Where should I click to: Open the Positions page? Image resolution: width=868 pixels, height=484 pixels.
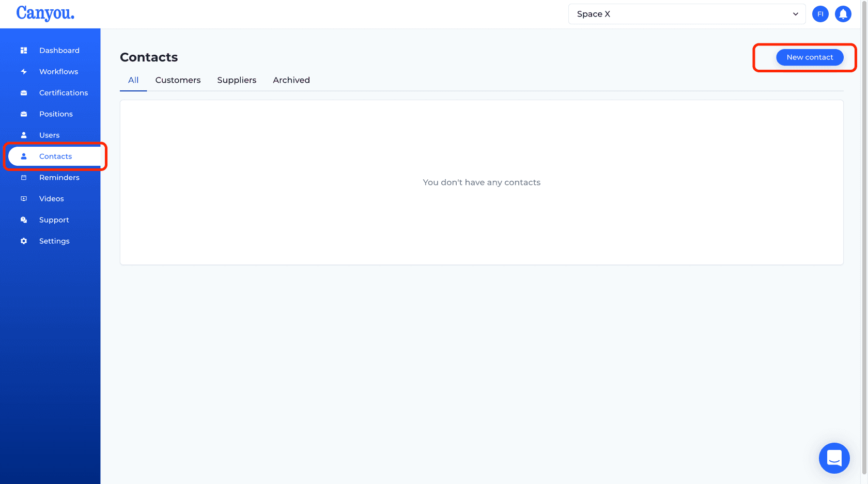click(x=56, y=114)
